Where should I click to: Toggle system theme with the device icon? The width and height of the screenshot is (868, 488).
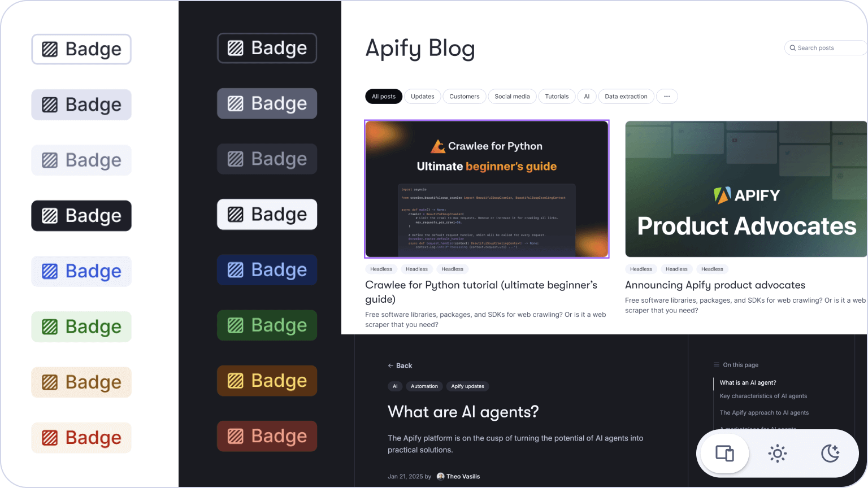click(724, 453)
